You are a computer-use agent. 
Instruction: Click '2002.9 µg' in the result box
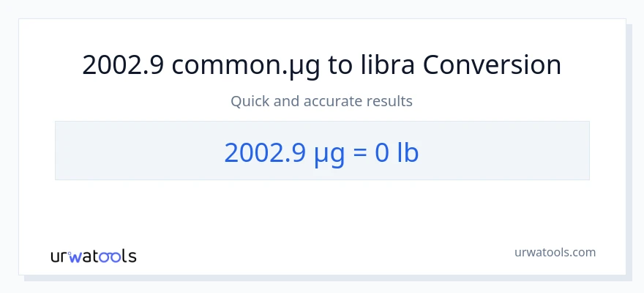click(281, 152)
